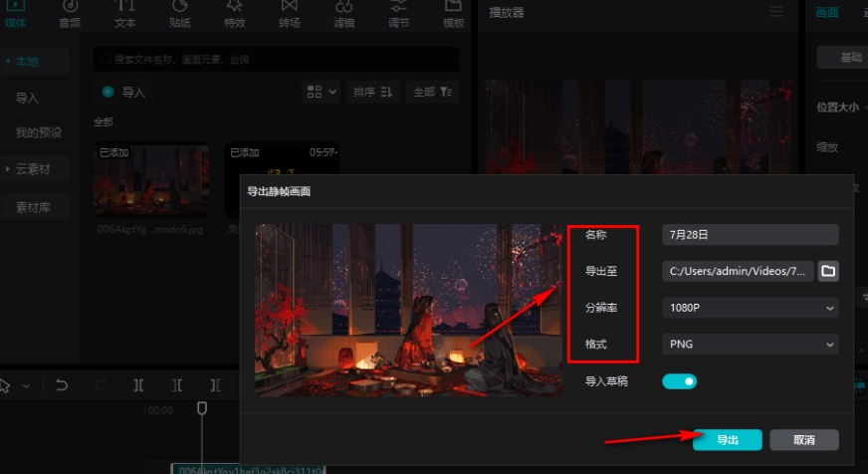
Task: Open the 贴纸 stickers tab
Action: click(x=179, y=14)
